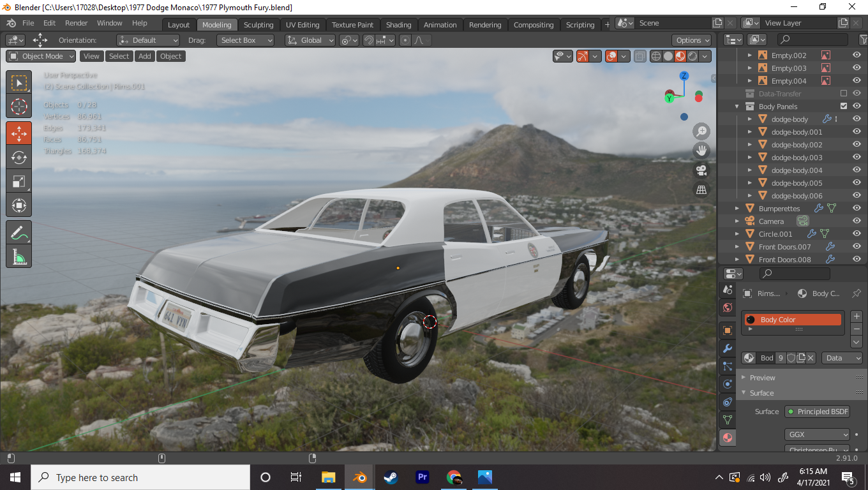Viewport: 868px width, 490px height.
Task: Open the Scene properties tab icon
Action: (727, 290)
